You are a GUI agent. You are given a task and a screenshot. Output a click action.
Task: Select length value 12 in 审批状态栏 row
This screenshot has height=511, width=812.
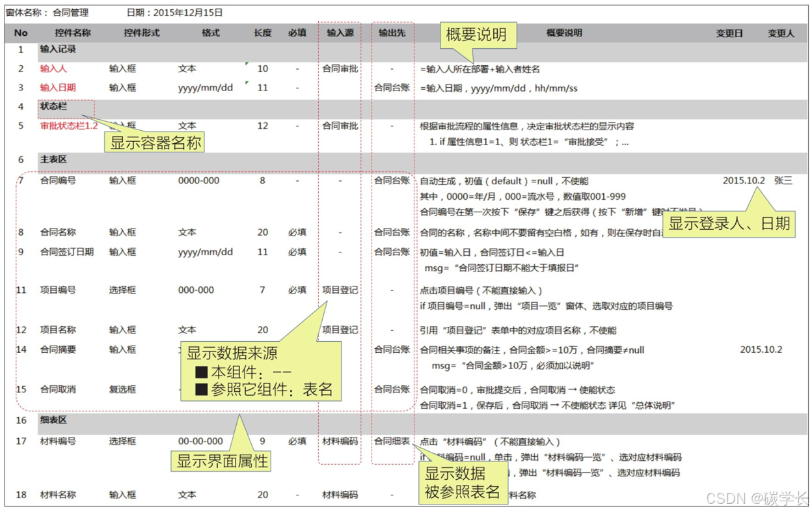tap(262, 126)
